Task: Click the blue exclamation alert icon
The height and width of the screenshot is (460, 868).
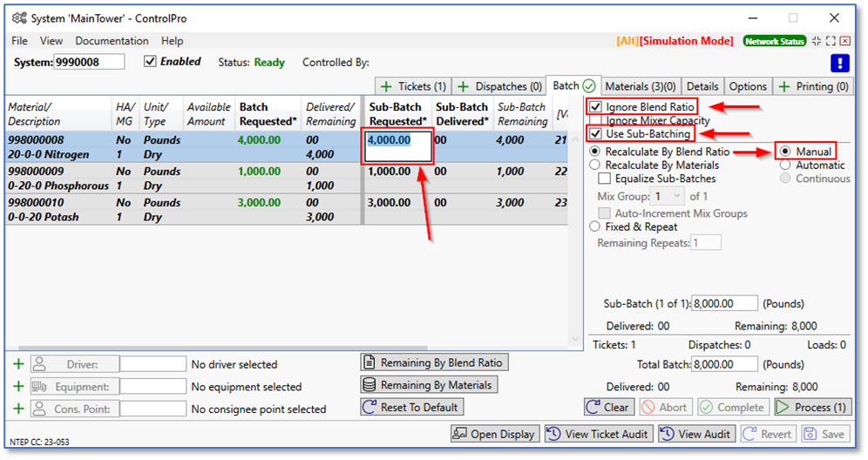Action: pos(839,63)
